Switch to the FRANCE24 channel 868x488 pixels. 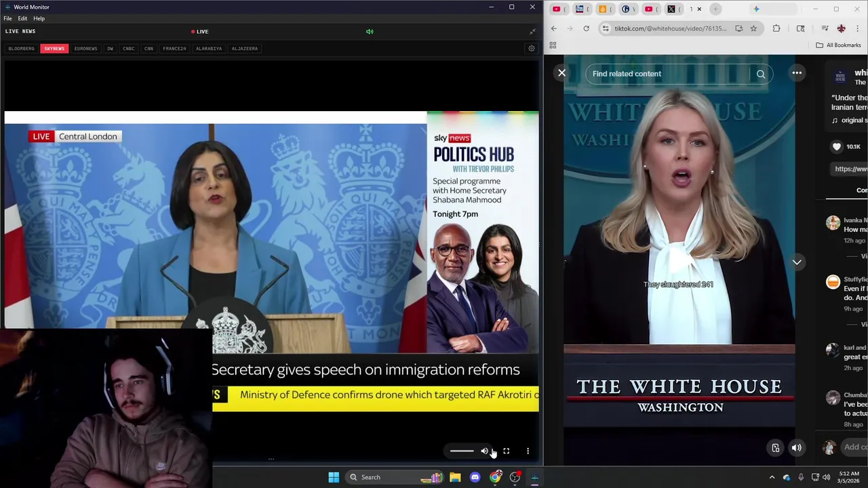(174, 49)
